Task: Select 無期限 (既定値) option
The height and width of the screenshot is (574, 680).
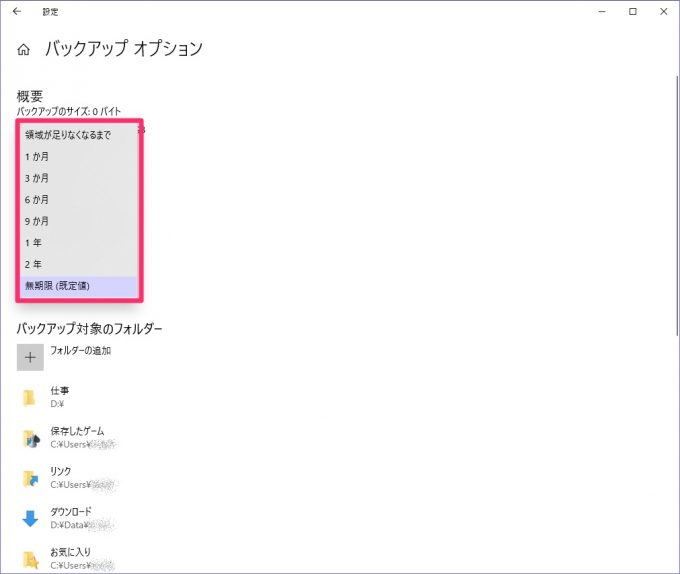Action: coord(78,286)
